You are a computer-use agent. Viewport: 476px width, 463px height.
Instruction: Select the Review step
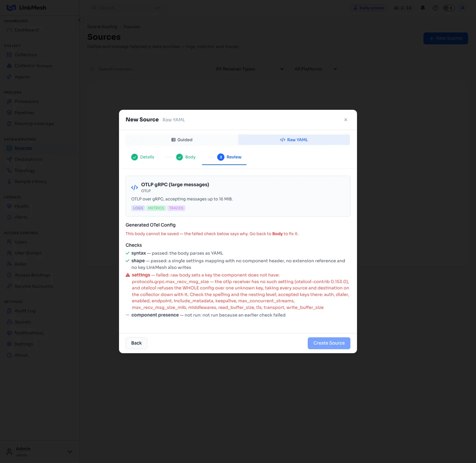coord(229,157)
